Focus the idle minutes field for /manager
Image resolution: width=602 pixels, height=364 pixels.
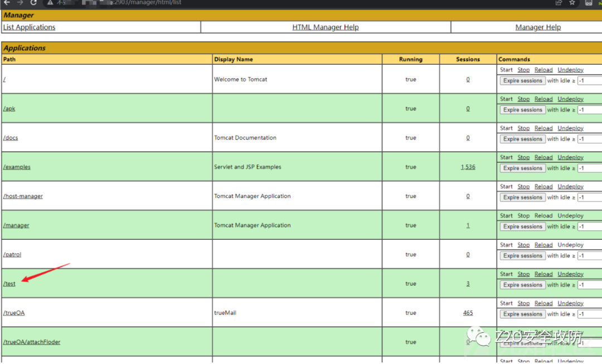pyautogui.click(x=590, y=226)
